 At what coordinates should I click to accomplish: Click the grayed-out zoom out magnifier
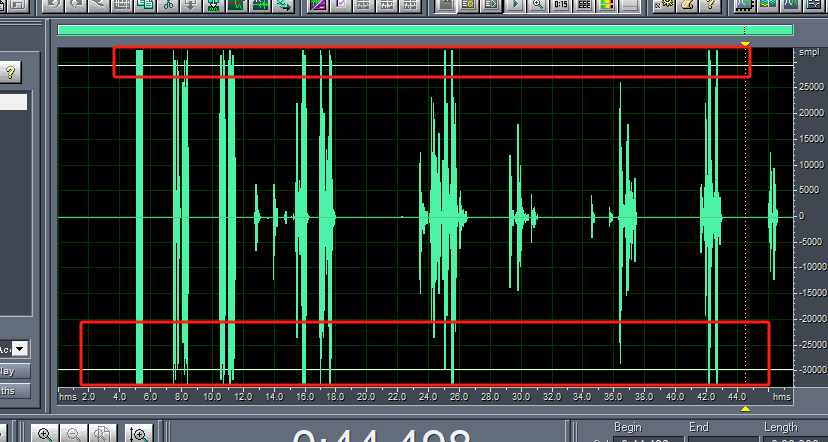74,434
